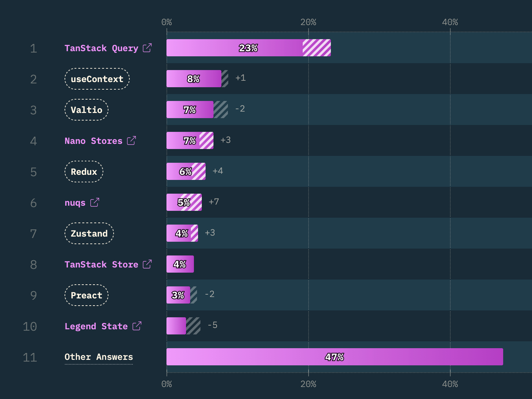Open the TanStack Query link

click(x=101, y=48)
